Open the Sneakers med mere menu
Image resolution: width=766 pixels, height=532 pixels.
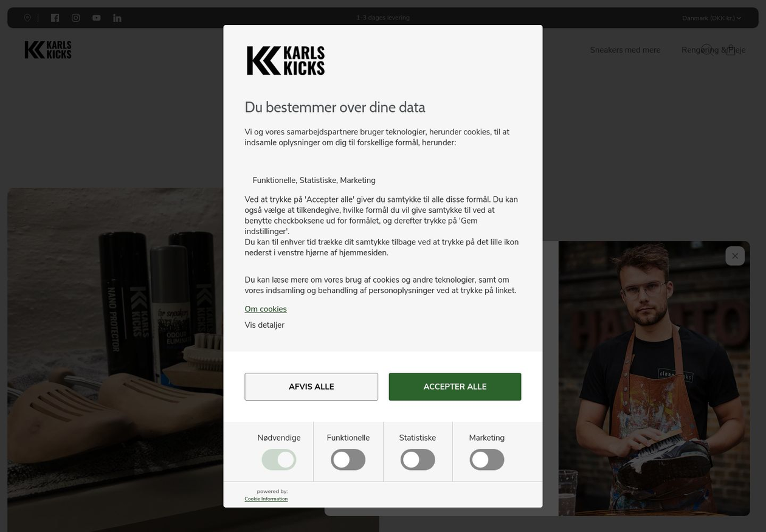[625, 50]
